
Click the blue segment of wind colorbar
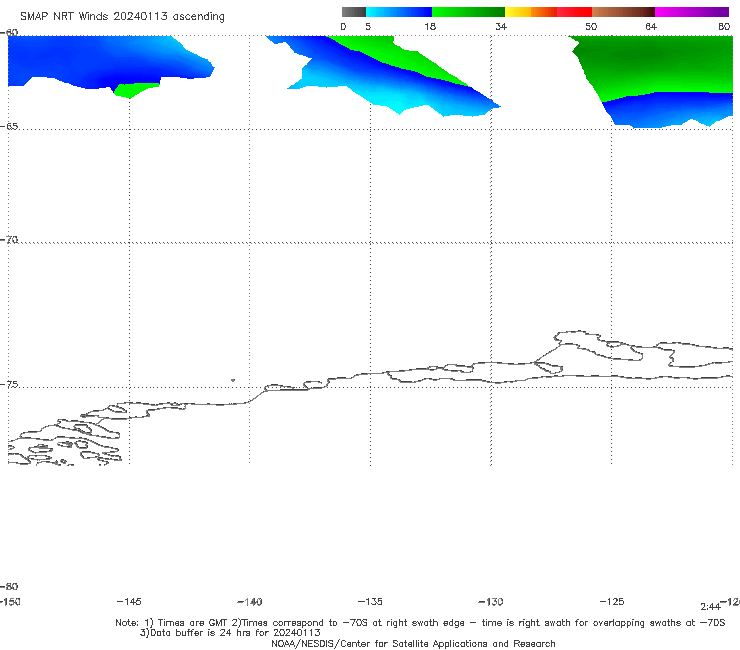(x=399, y=12)
